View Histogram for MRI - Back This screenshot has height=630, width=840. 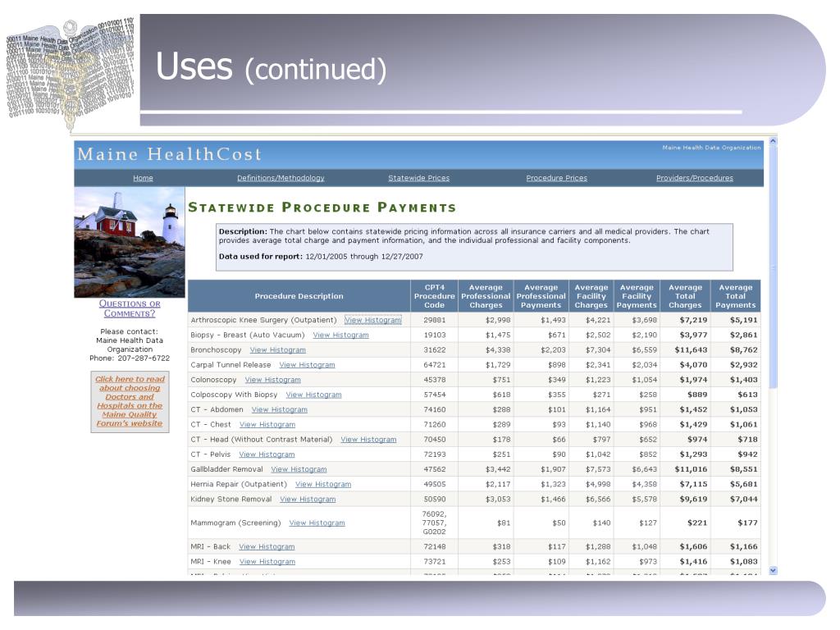pyautogui.click(x=267, y=547)
